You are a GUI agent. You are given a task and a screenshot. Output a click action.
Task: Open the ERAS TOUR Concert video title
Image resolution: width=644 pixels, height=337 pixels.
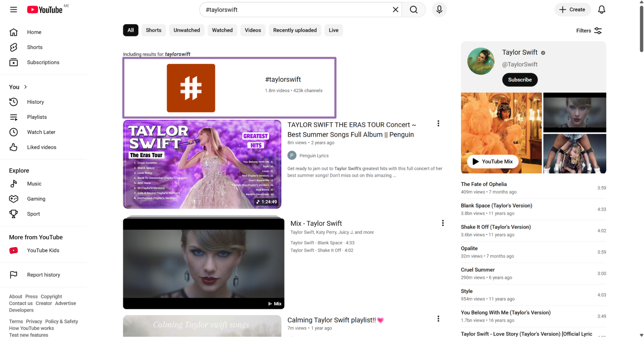click(x=352, y=130)
